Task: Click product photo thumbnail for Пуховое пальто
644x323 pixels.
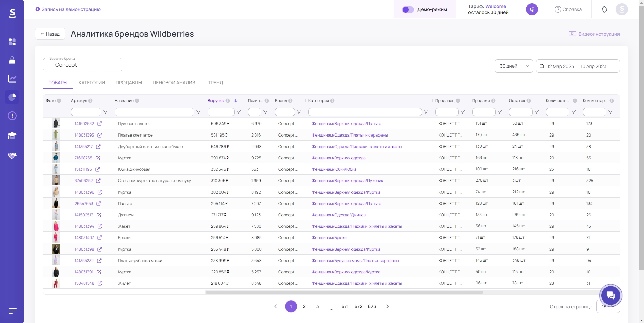Action: pos(56,123)
